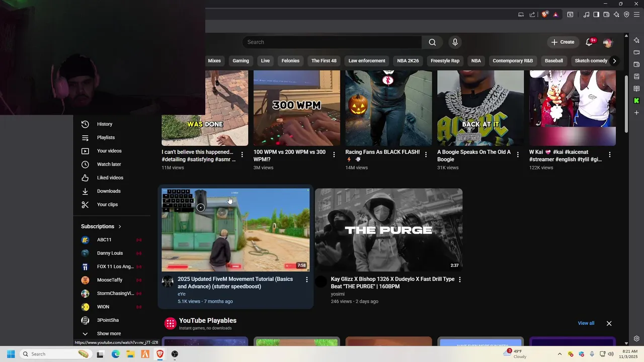This screenshot has height=362, width=644.
Task: Select the NBA 2K26 filter chip
Action: [x=408, y=61]
